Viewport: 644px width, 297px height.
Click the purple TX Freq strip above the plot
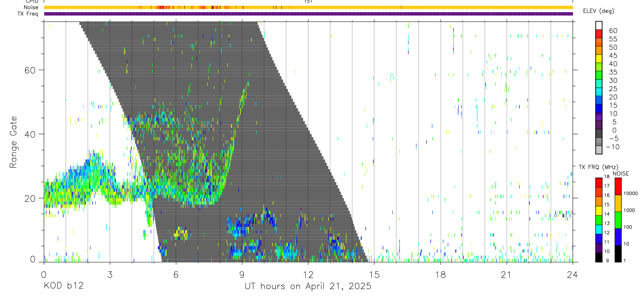(x=308, y=14)
